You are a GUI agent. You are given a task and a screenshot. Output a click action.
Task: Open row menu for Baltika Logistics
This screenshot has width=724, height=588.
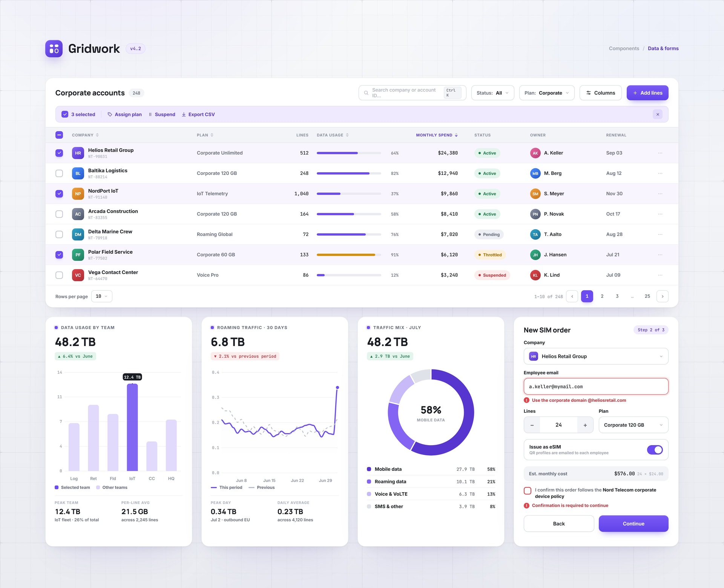660,173
